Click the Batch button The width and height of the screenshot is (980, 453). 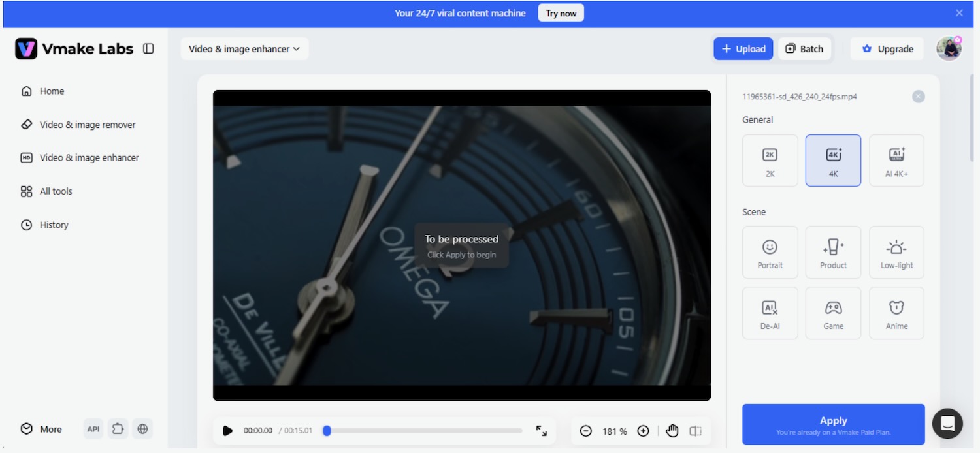click(804, 49)
